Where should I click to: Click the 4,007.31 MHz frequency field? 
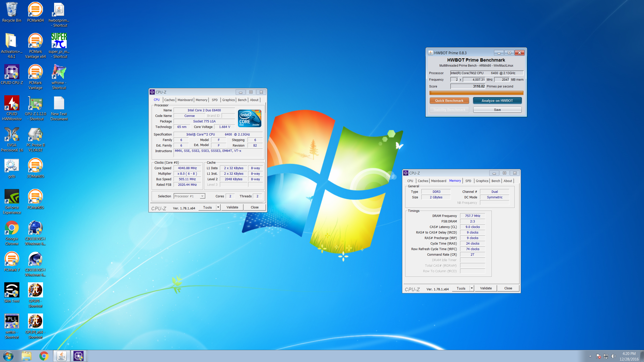[x=474, y=79]
